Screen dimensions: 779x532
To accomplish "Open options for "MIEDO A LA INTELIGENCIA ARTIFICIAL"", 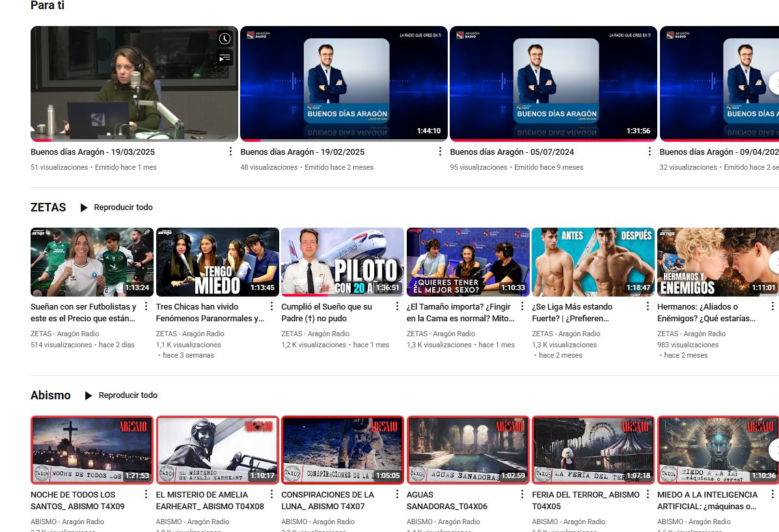I will (773, 494).
